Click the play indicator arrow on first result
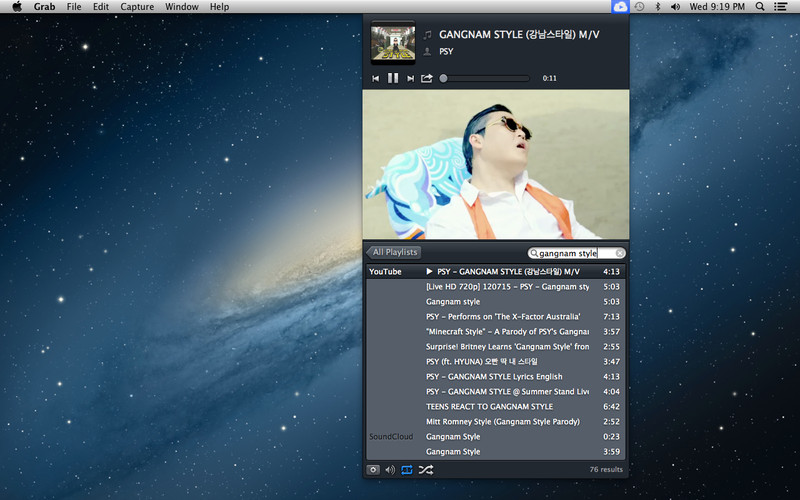 click(430, 271)
